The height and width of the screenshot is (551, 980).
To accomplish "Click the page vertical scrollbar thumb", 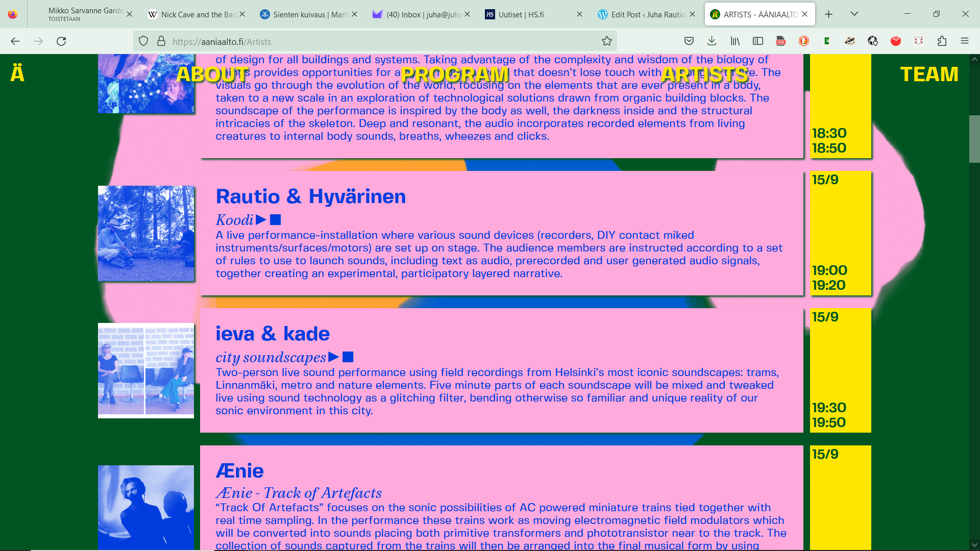I will pyautogui.click(x=974, y=139).
